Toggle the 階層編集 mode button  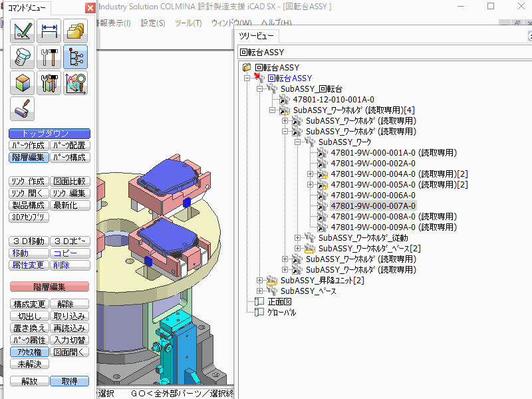(29, 158)
